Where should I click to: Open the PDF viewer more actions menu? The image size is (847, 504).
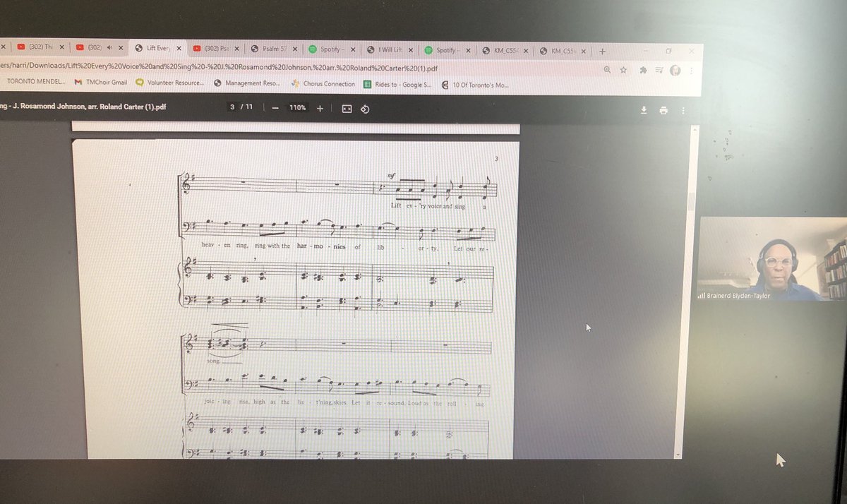pyautogui.click(x=684, y=111)
